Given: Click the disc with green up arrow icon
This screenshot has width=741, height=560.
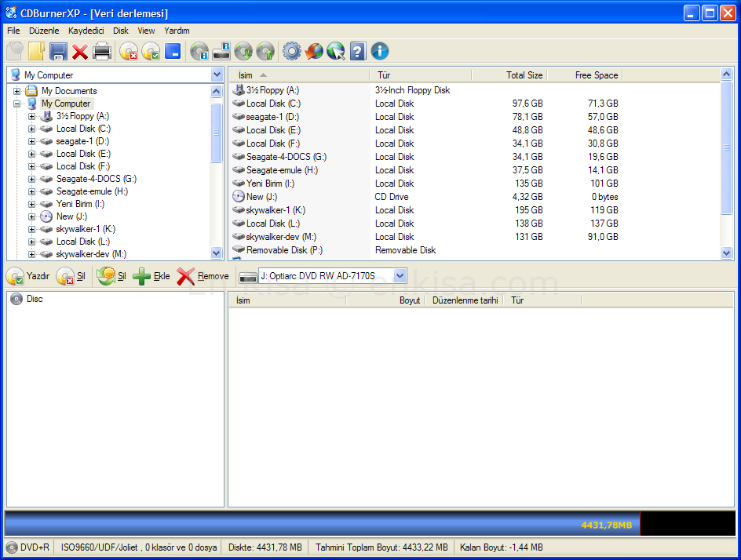Looking at the screenshot, I should [x=265, y=51].
